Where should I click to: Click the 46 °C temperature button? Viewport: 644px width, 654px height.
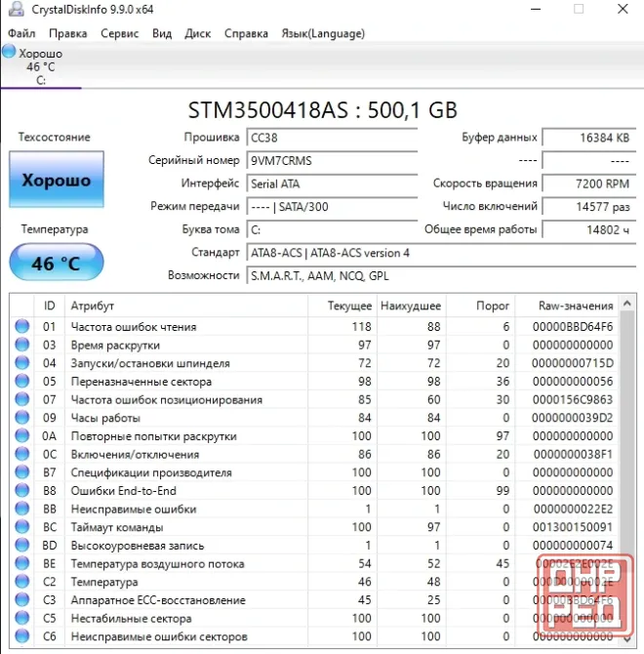[x=57, y=263]
